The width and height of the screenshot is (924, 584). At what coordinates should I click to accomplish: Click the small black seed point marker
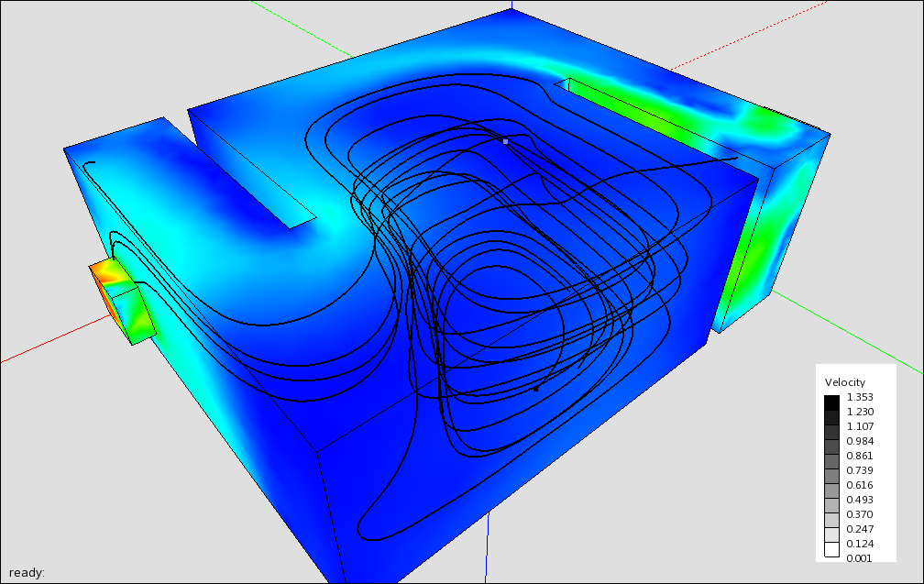[536, 389]
